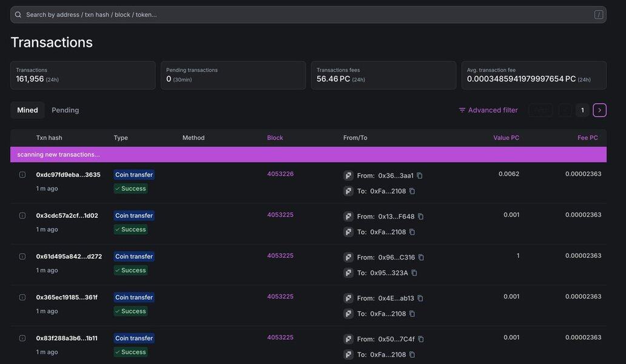Viewport: 626px width, 364px height.
Task: Expand details for transaction 0x365ec19185...361f
Action: [x=22, y=297]
